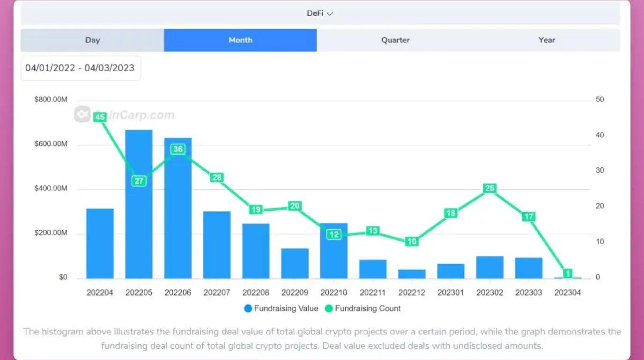Click the count marker labeled 10
The image size is (644, 360).
[412, 242]
